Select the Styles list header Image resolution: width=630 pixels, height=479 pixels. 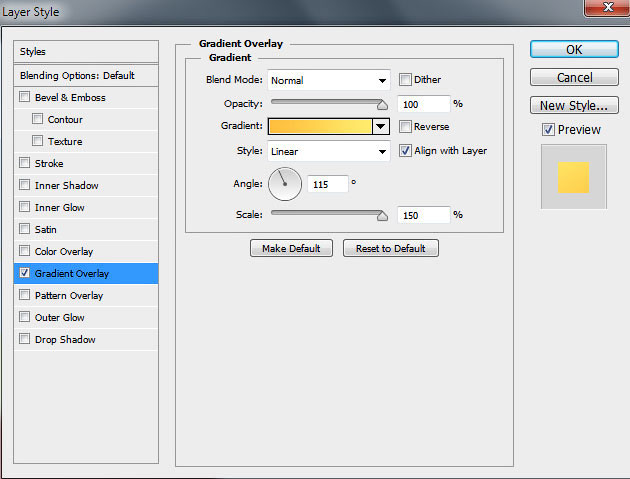[86, 51]
